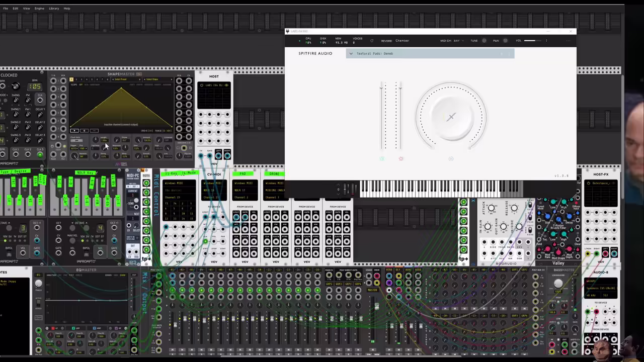Toggle the Host module power icon
The image size is (644, 362).
coord(202,85)
